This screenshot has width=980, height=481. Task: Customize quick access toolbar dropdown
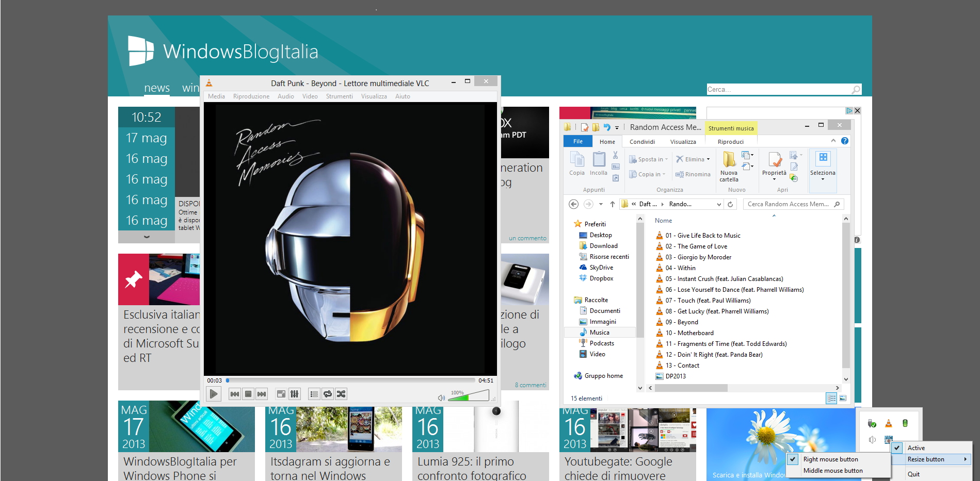pos(617,128)
